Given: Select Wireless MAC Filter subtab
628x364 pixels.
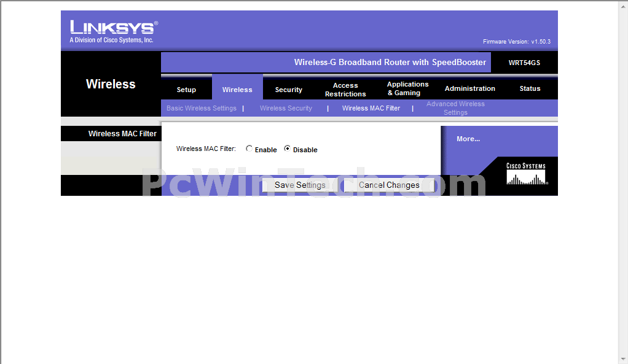Looking at the screenshot, I should coord(371,108).
